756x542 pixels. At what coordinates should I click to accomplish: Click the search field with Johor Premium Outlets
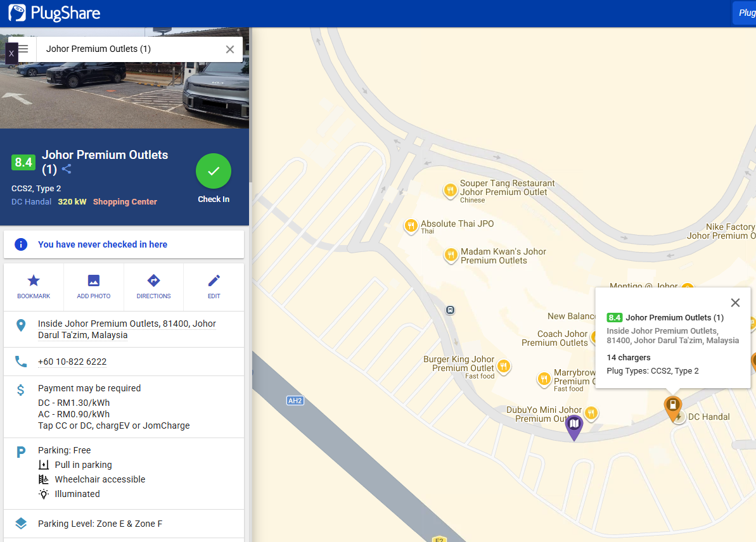(x=130, y=49)
